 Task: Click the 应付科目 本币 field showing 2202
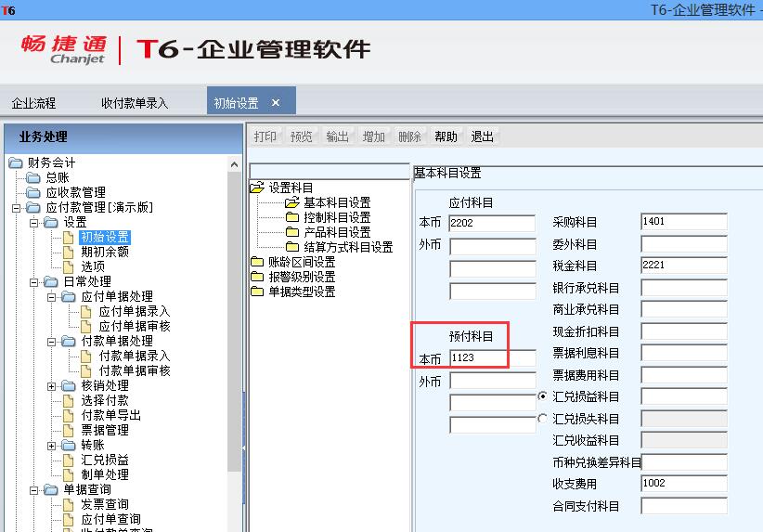[492, 223]
